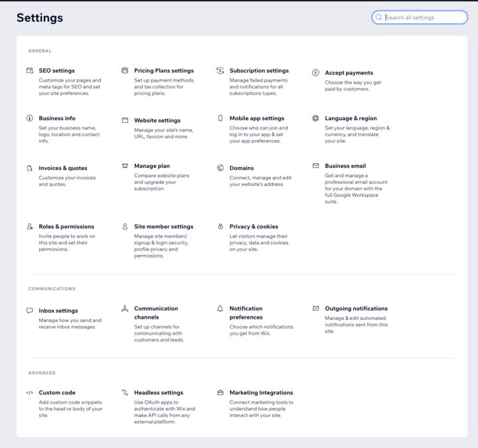The width and height of the screenshot is (478, 448).
Task: Click the Pricing Plans settings icon
Action: 125,70
